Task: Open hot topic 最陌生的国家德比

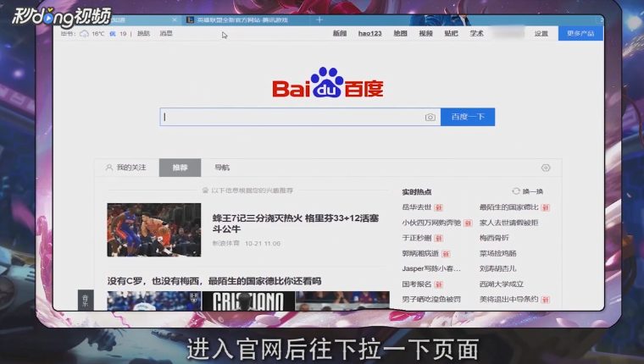Action: point(509,207)
